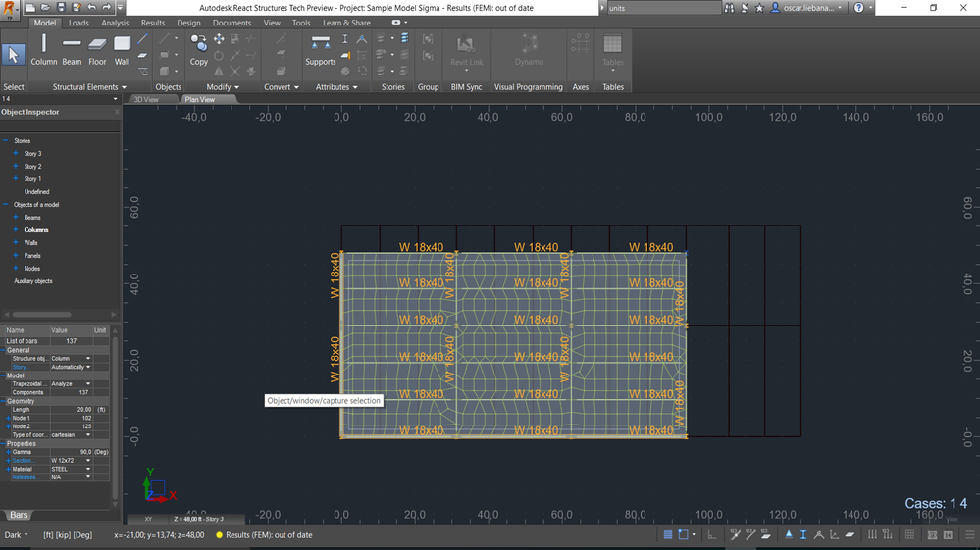The height and width of the screenshot is (550, 980).
Task: Expand Story 2 tree node
Action: (x=16, y=166)
